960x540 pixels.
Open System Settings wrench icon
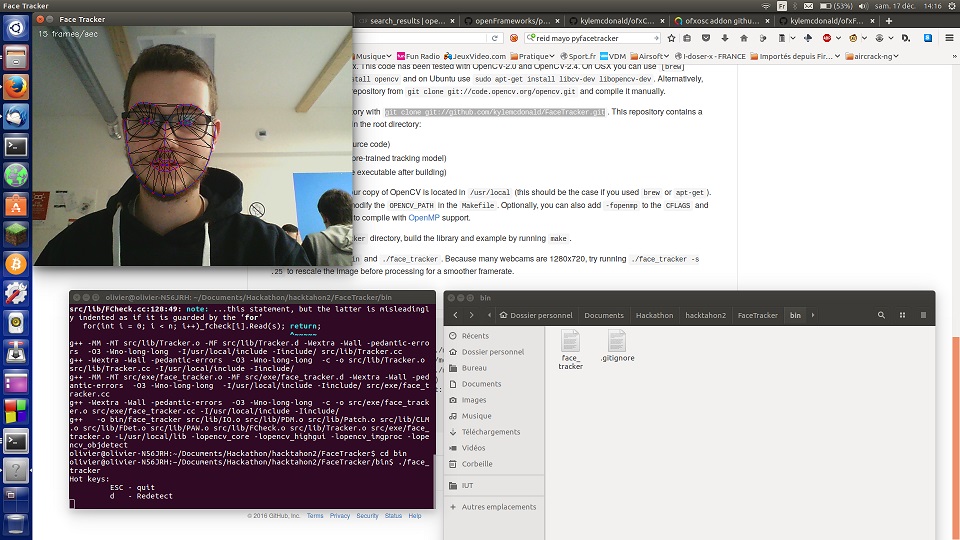(x=16, y=294)
